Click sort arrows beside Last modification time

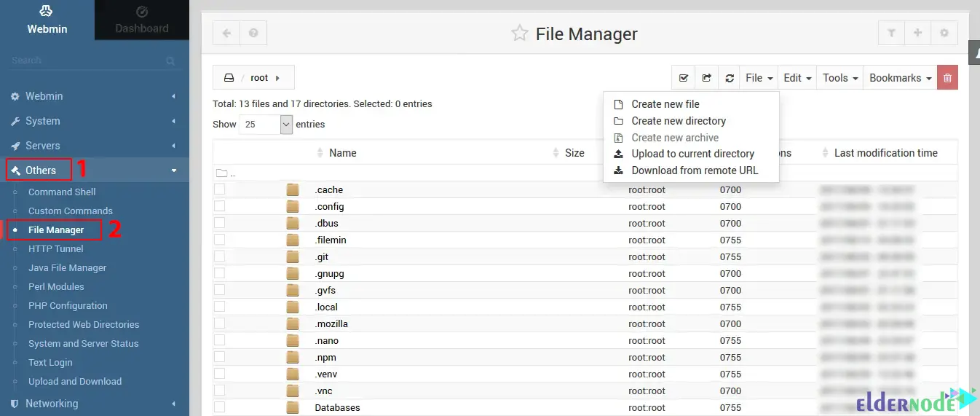(x=825, y=153)
